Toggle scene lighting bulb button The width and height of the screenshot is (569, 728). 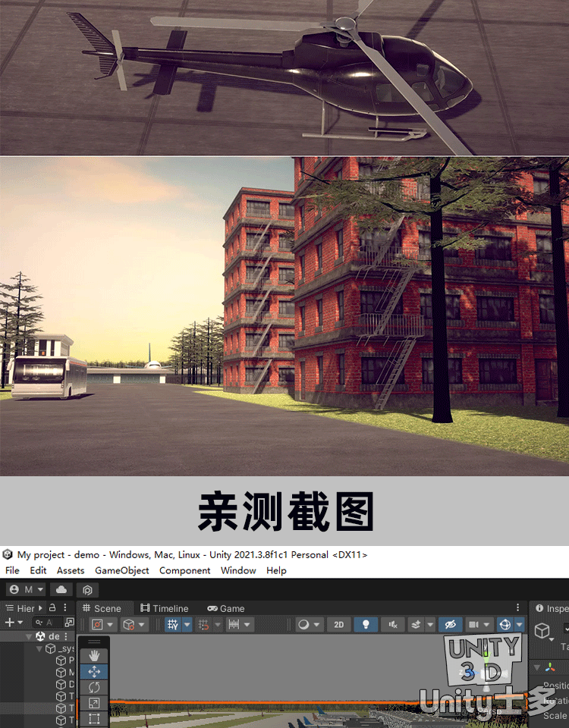366,624
